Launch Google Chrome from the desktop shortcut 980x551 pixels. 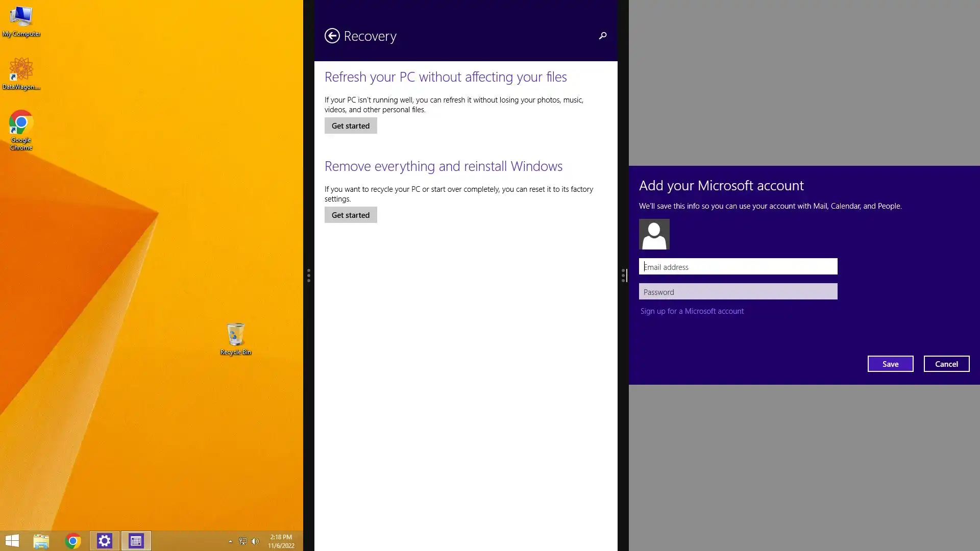21,128
